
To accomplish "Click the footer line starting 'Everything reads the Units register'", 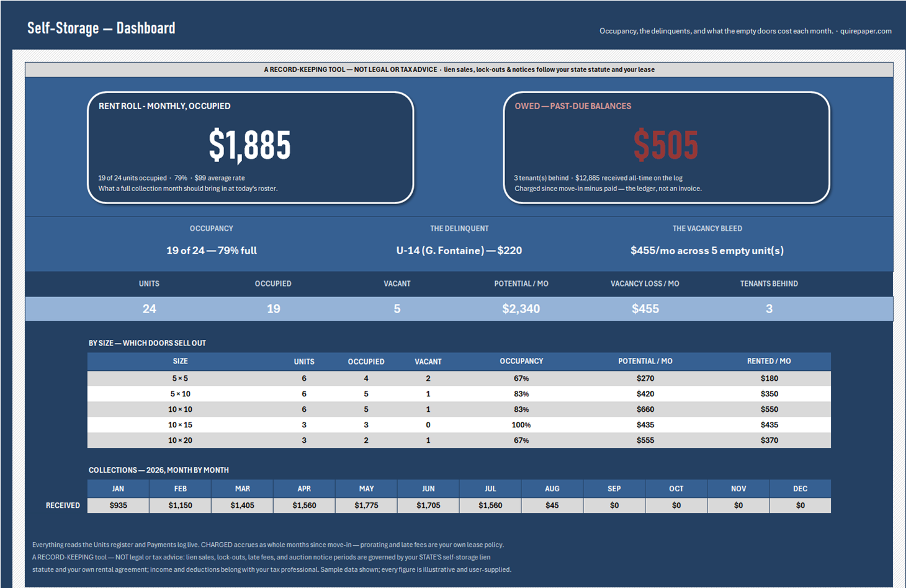I will click(268, 545).
